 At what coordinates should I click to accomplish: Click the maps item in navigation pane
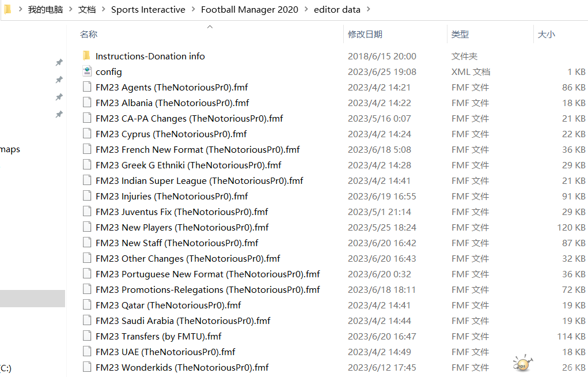[10, 149]
